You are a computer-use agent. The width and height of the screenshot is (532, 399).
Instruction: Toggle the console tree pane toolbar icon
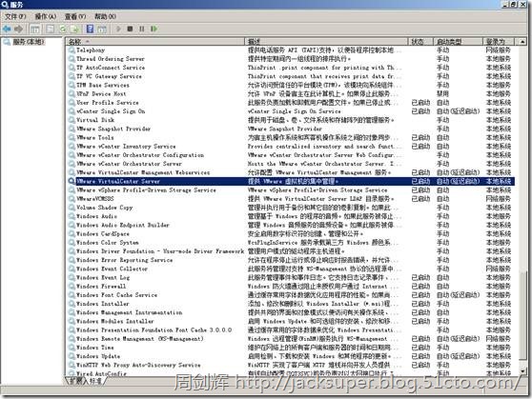(x=35, y=30)
